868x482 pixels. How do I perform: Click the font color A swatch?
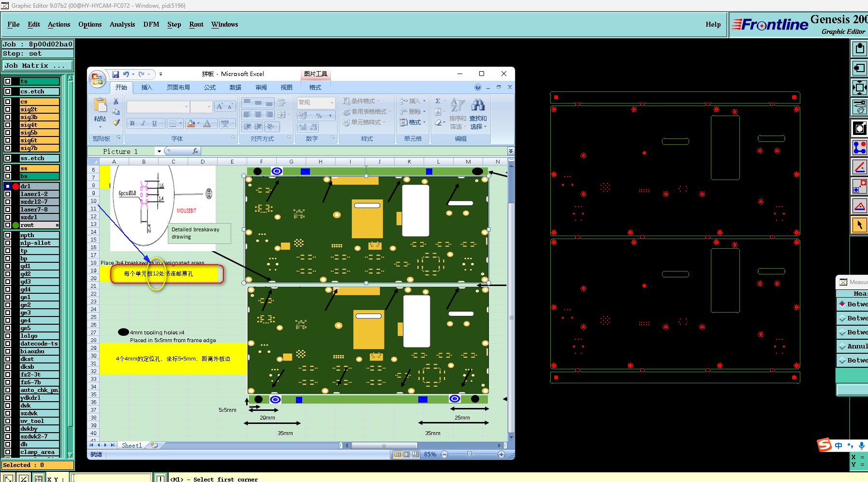coord(207,123)
